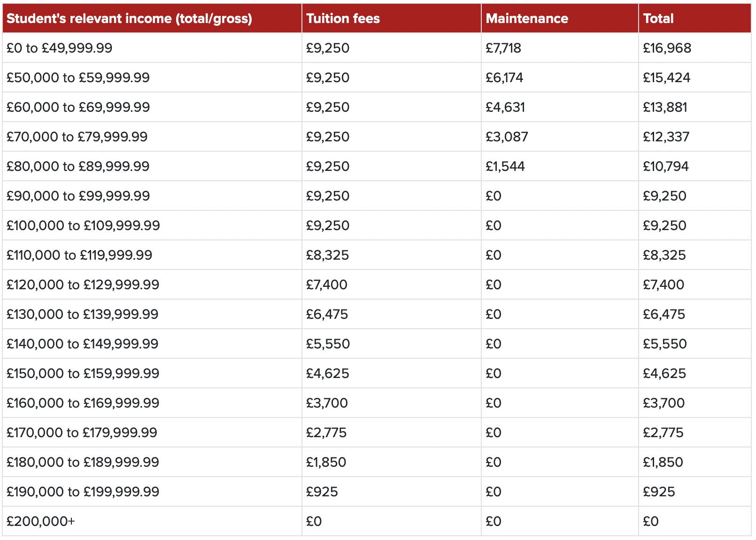Click the "£6,174" maintenance value

[x=504, y=77]
